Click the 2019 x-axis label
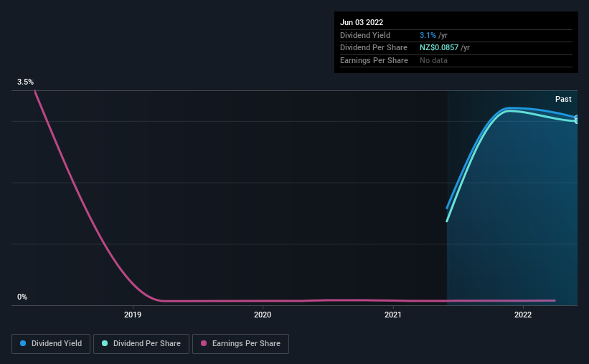The image size is (589, 364). coord(133,315)
